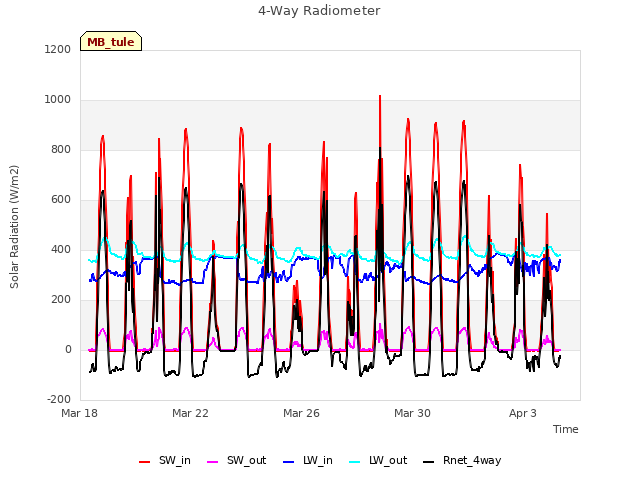Click the Solar Radiation (W/m2) axis title
The height and width of the screenshot is (480, 640).
pos(14,227)
